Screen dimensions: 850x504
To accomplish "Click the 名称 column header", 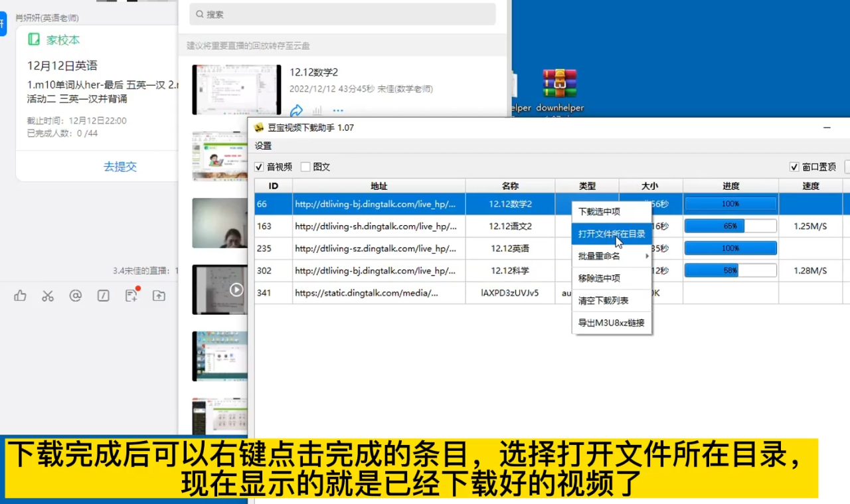I will [x=511, y=186].
